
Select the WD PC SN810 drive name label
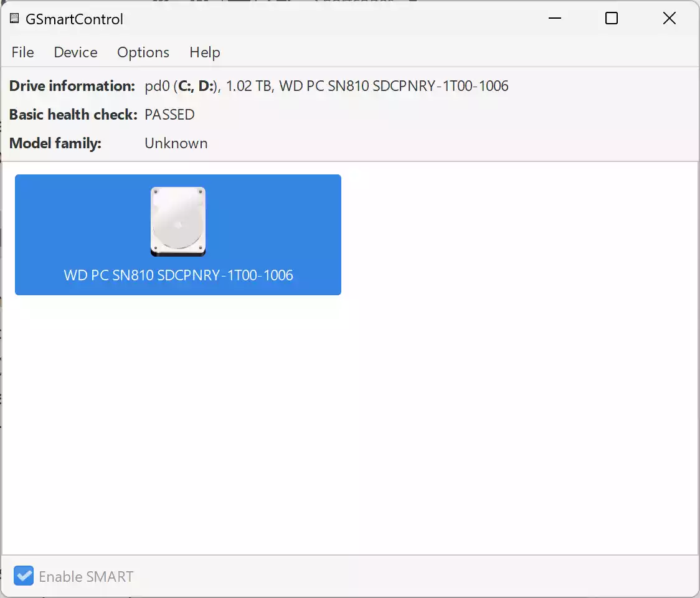[178, 275]
